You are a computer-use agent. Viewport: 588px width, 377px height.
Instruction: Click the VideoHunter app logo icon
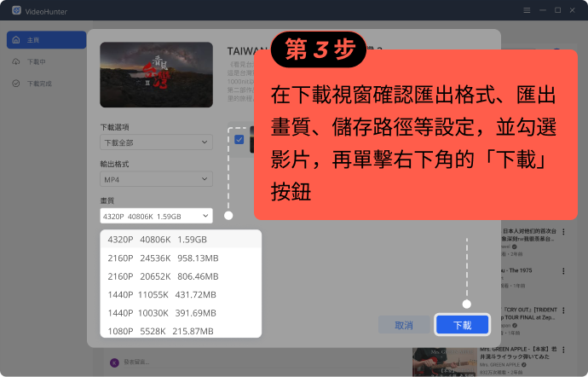click(16, 10)
